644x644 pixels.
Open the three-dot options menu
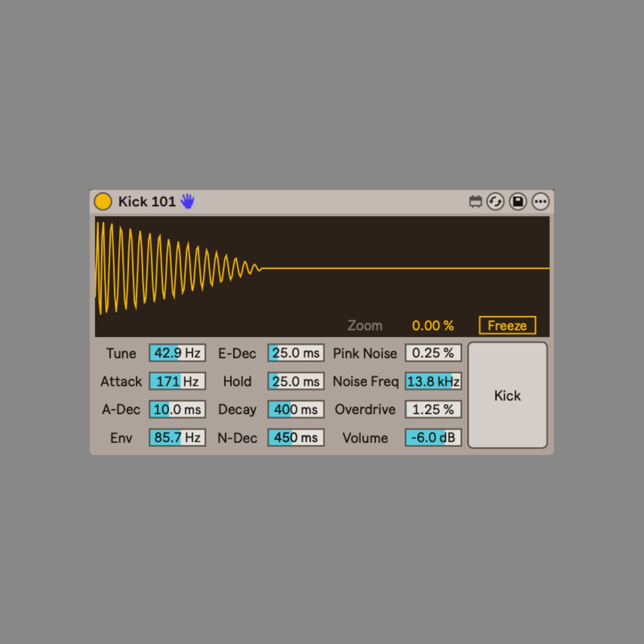[x=540, y=201]
